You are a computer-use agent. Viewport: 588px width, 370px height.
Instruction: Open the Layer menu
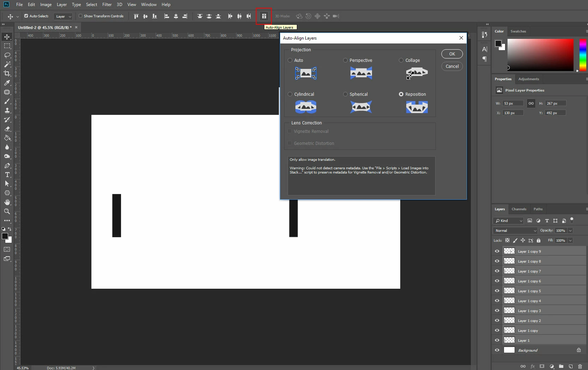pos(62,5)
